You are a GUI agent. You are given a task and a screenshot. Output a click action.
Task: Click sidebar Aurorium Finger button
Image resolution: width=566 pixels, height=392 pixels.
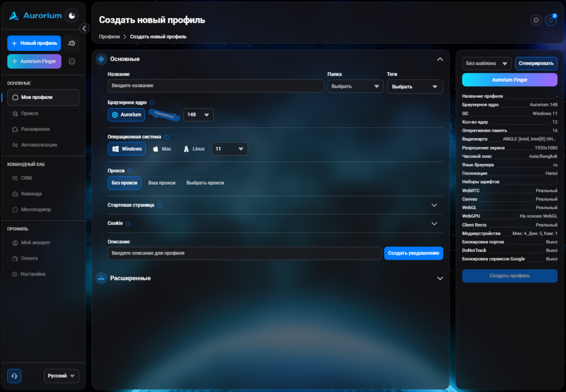[34, 61]
